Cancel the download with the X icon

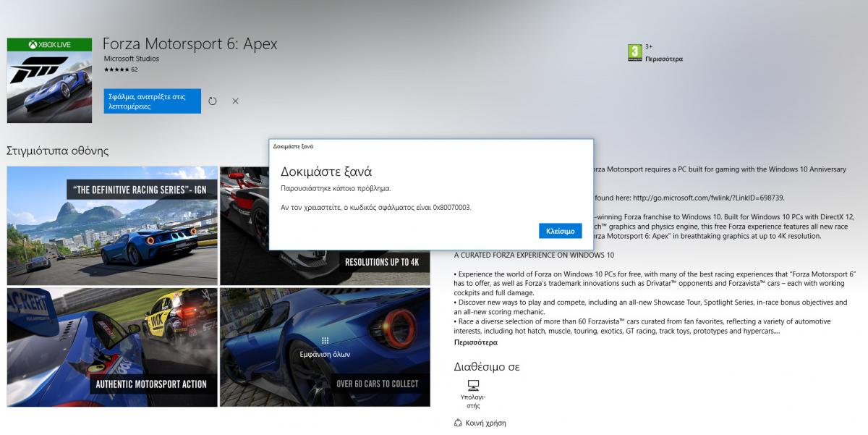pos(235,101)
